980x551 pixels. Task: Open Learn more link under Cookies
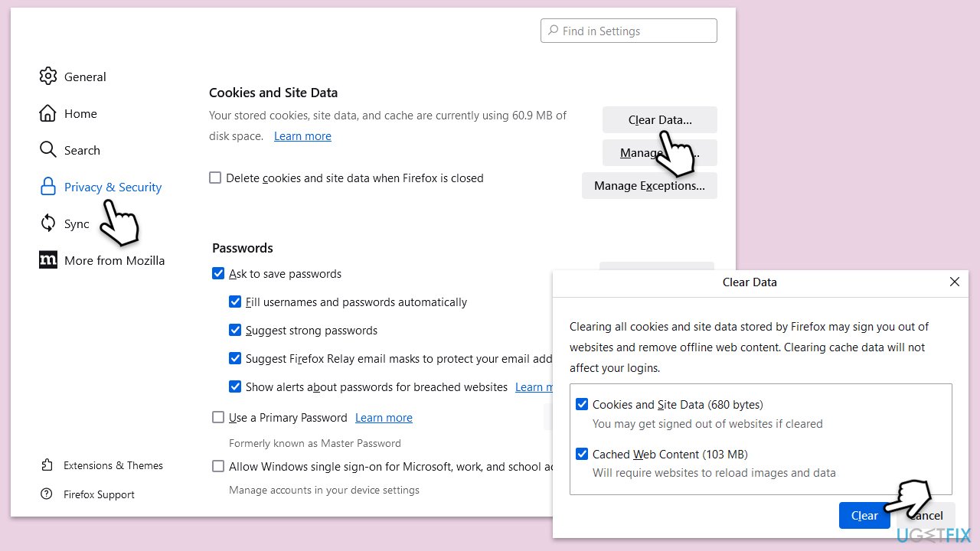(x=302, y=136)
